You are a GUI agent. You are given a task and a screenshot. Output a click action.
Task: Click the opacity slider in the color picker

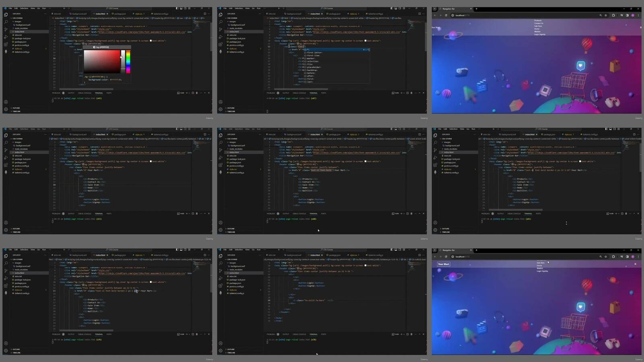pyautogui.click(x=123, y=62)
